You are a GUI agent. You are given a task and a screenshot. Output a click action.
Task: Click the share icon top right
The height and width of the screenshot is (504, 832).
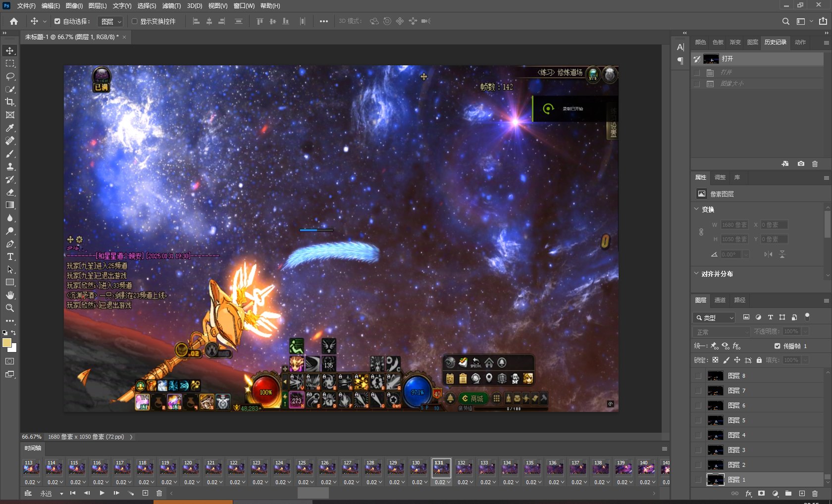823,21
